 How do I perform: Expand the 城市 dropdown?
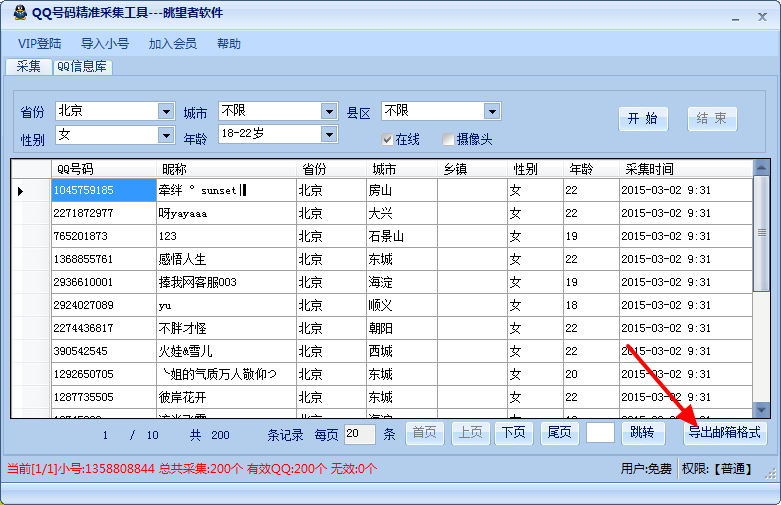pyautogui.click(x=329, y=111)
